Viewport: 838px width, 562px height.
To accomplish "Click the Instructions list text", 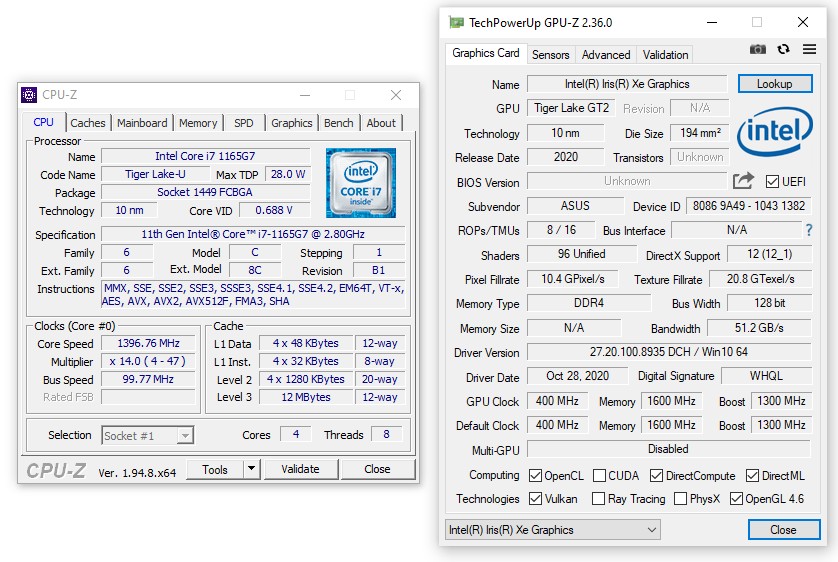I will (x=253, y=294).
